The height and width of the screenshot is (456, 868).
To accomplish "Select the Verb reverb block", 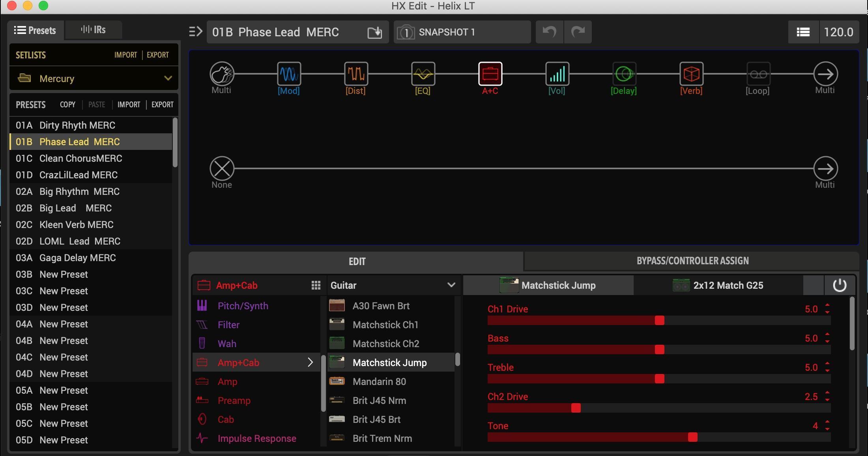I will (x=691, y=74).
